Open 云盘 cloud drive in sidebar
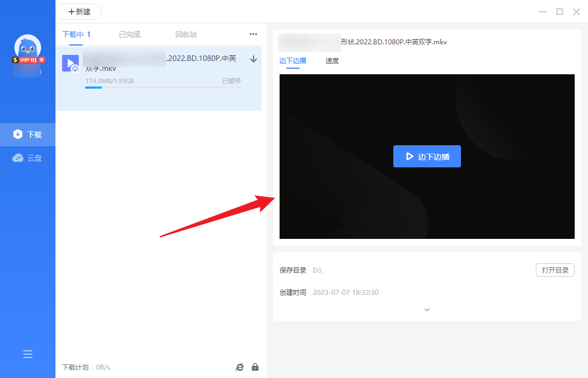The width and height of the screenshot is (588, 378). 28,158
